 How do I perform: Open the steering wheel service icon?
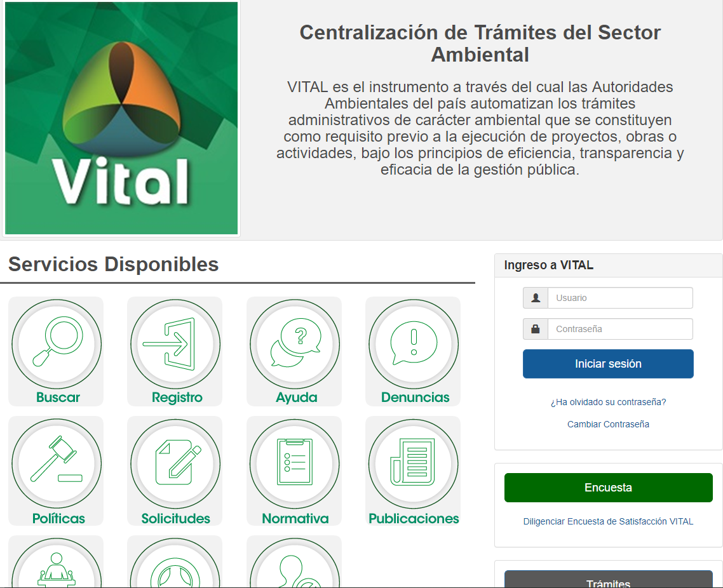[x=175, y=563]
